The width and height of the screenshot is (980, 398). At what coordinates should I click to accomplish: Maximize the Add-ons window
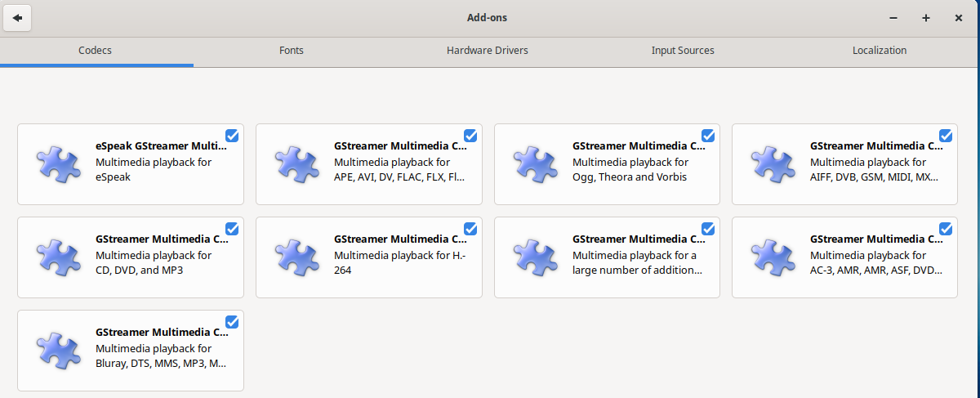926,18
